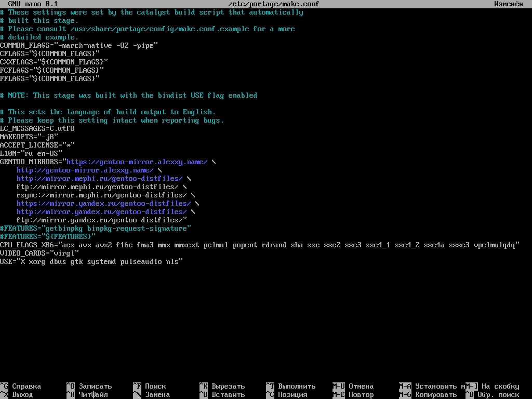Click the Обр. поиск reverse search shortcut
532x399 pixels.
pyautogui.click(x=493, y=395)
